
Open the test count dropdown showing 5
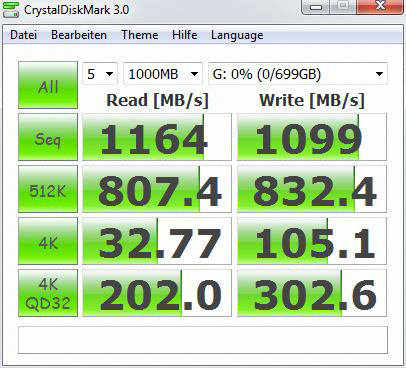100,74
